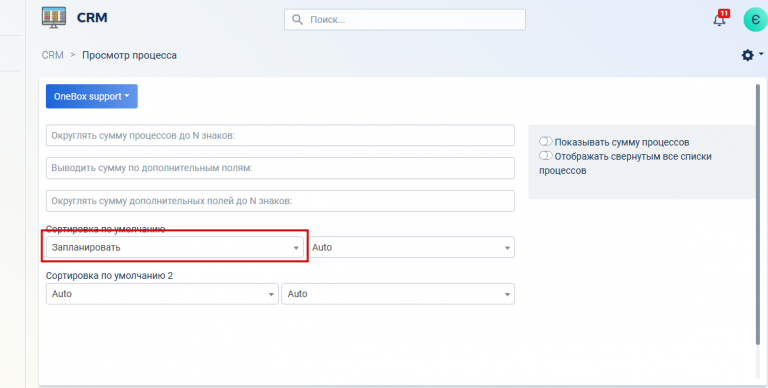
Task: Open the settings gear menu
Action: 751,55
